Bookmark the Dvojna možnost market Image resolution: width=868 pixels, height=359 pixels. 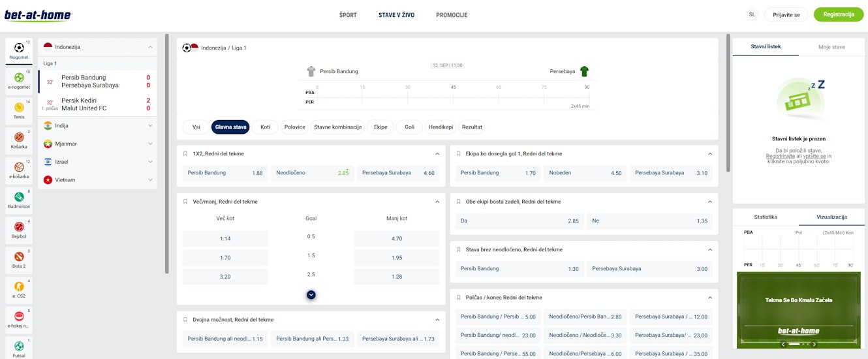tap(185, 320)
